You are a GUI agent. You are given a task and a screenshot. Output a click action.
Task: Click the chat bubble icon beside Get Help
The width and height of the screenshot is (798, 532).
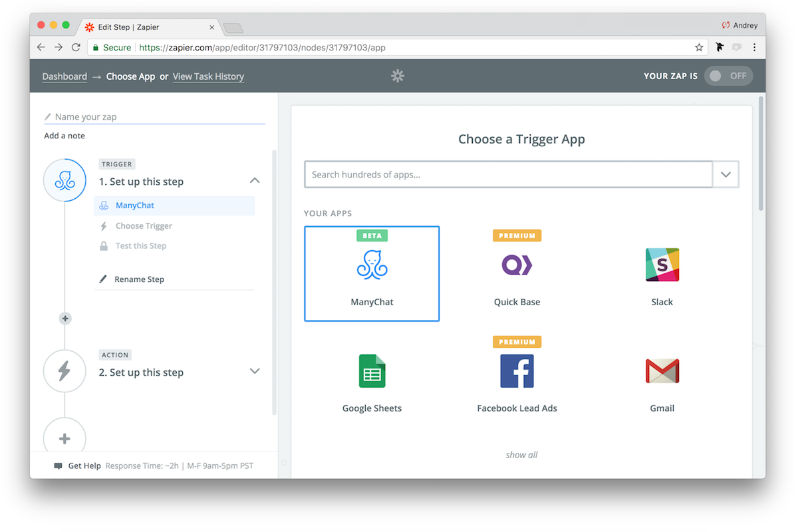[59, 466]
